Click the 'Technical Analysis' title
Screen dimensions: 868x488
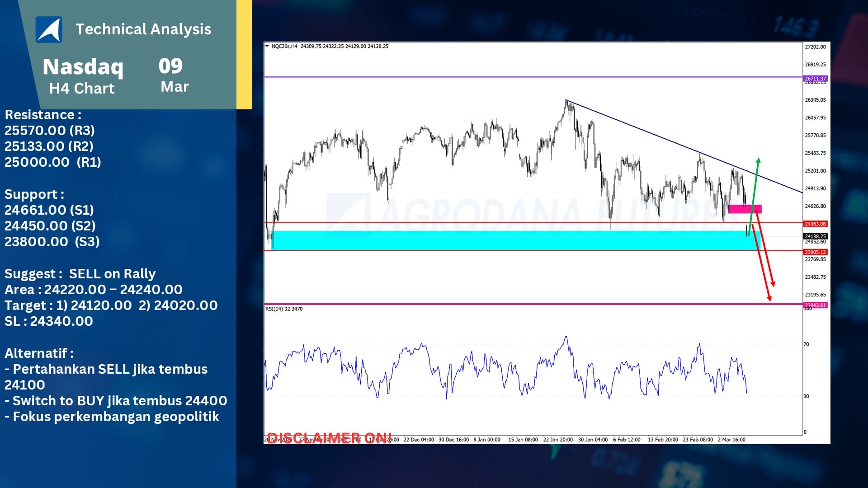[x=143, y=29]
